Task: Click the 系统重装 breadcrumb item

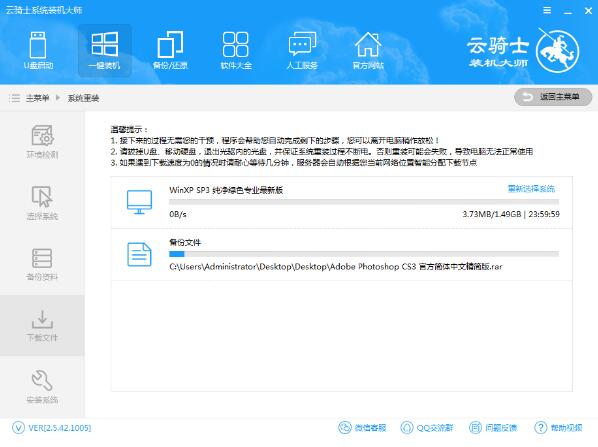Action: [x=83, y=98]
